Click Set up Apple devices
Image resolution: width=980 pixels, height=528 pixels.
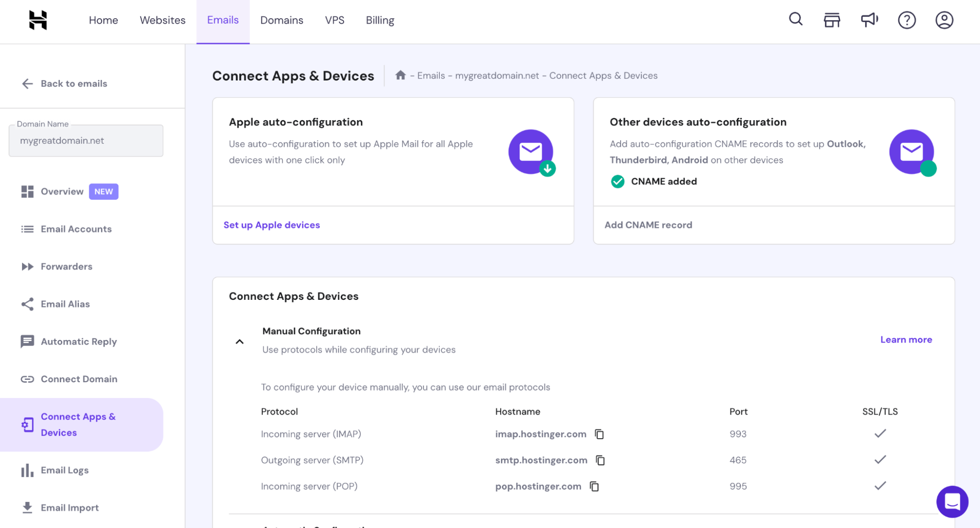272,225
